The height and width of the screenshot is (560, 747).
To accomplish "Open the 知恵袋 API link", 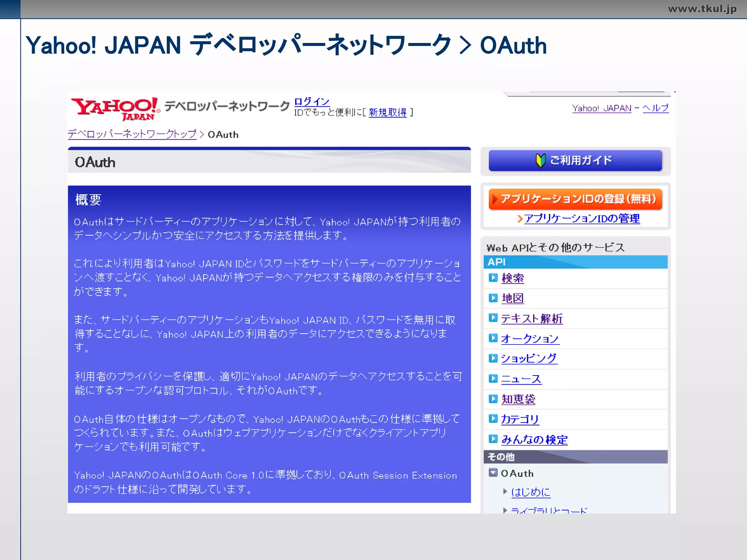I will point(518,399).
